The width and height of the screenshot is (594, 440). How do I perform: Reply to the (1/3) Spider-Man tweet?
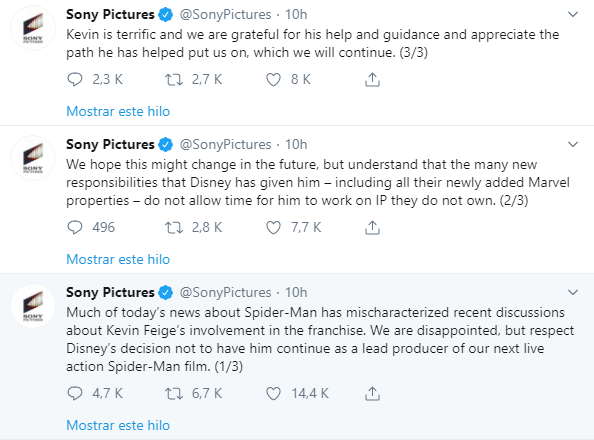pyautogui.click(x=75, y=393)
